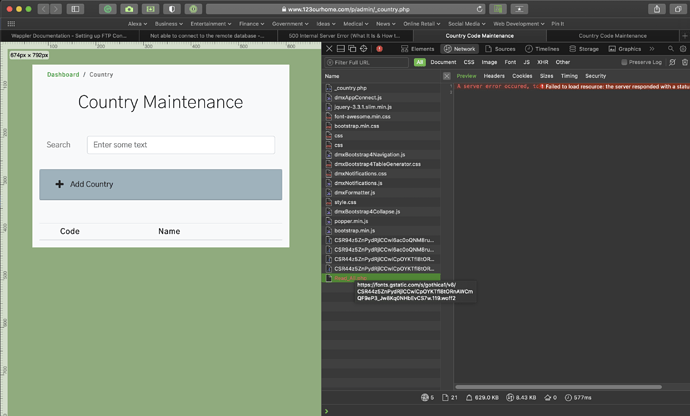This screenshot has height=416, width=690.
Task: Open a new tab plus button
Action: tap(685, 36)
